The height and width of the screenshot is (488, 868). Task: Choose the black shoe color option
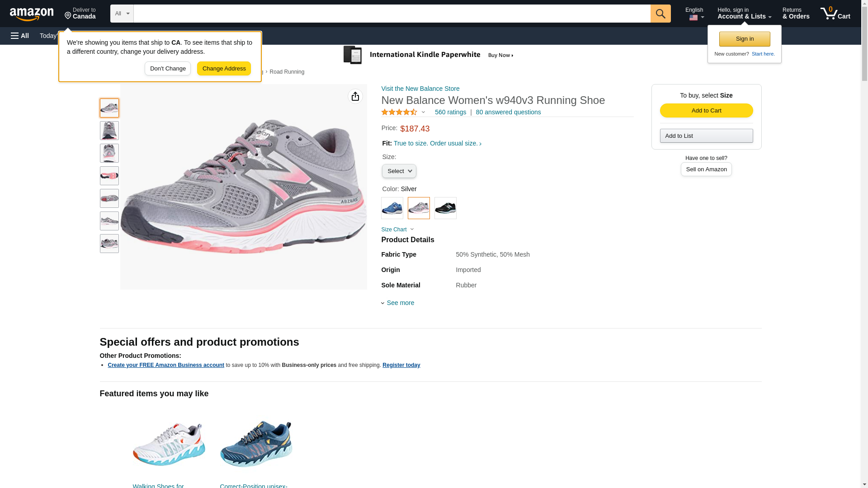pyautogui.click(x=445, y=208)
